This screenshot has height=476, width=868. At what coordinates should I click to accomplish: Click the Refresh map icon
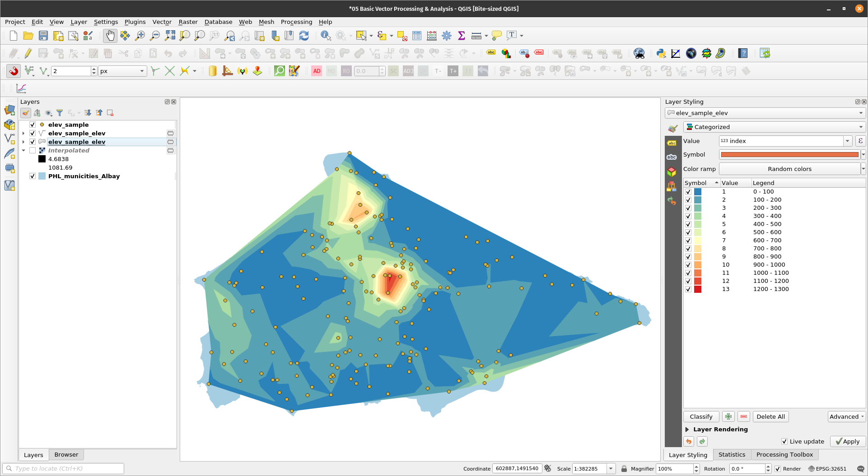[x=304, y=36]
